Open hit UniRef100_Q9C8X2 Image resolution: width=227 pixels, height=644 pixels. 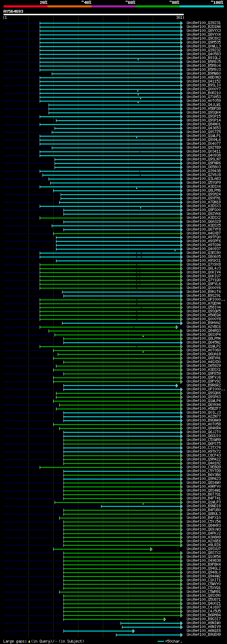coord(204,39)
